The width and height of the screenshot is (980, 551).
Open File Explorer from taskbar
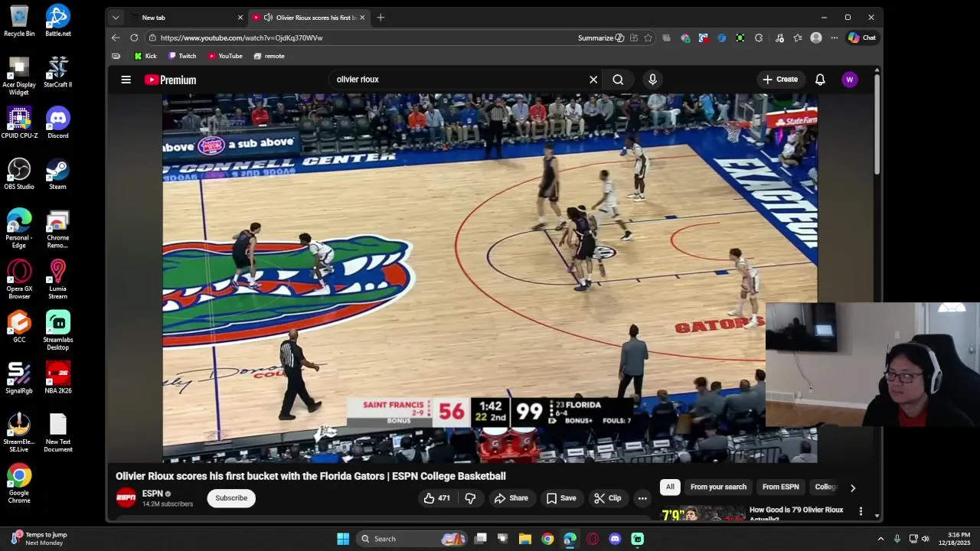524,539
